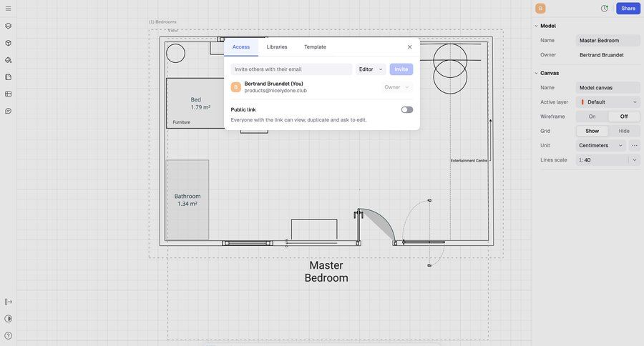The image size is (644, 346).
Task: Open the help question mark icon
Action: pyautogui.click(x=8, y=336)
